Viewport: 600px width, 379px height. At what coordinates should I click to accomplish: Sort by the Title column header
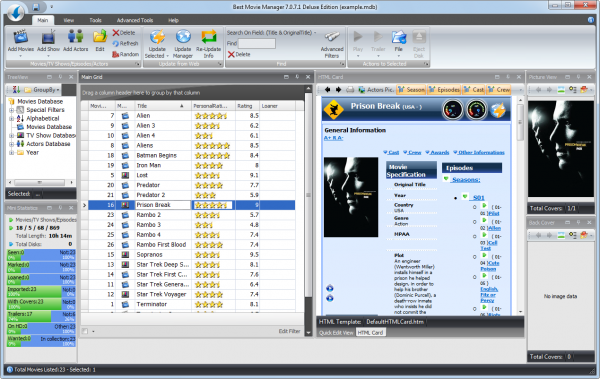pyautogui.click(x=162, y=106)
